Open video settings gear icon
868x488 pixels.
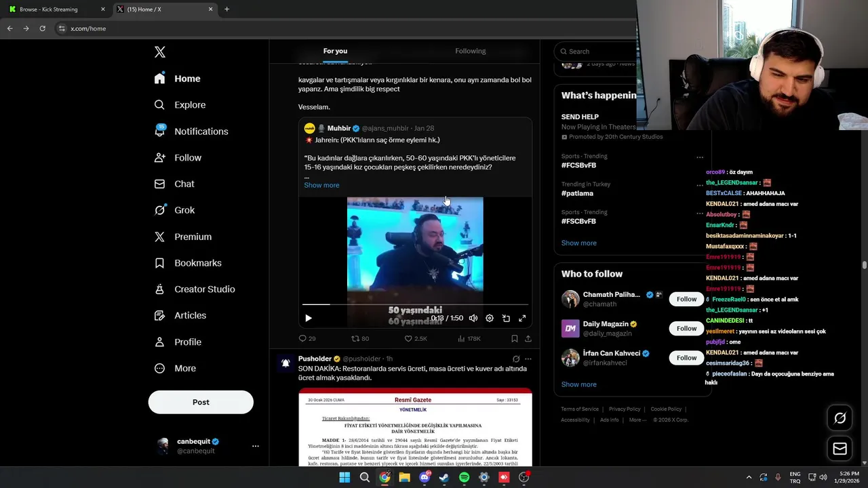pos(490,318)
